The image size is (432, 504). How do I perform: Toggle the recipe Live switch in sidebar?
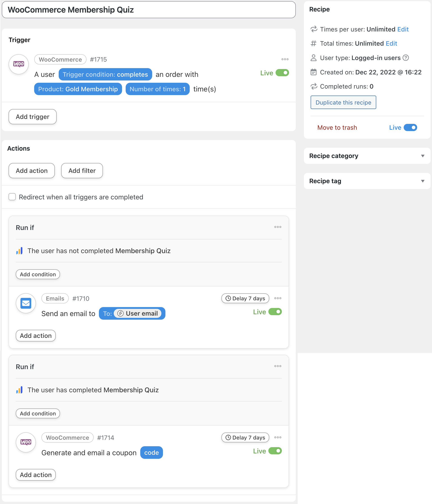point(410,127)
